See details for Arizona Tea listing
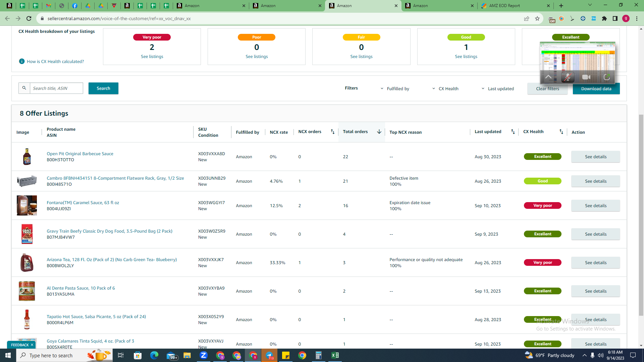 596,262
